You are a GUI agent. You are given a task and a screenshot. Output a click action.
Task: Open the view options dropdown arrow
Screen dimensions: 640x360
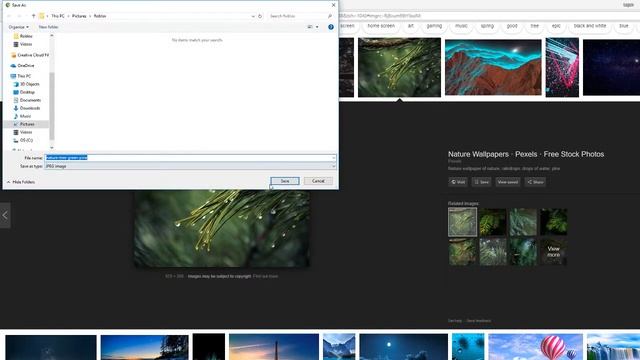317,27
